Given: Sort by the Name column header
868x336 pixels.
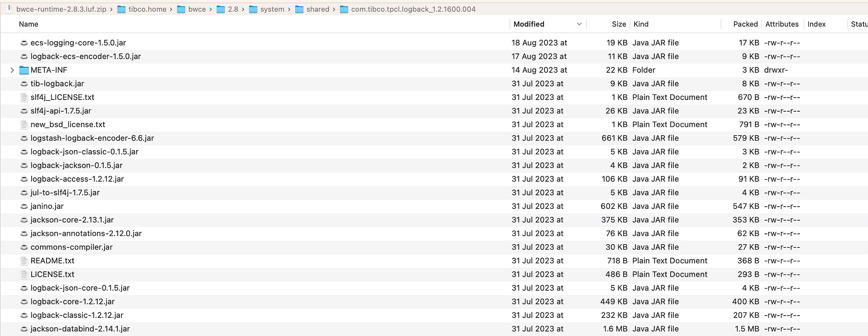Looking at the screenshot, I should click(x=29, y=24).
